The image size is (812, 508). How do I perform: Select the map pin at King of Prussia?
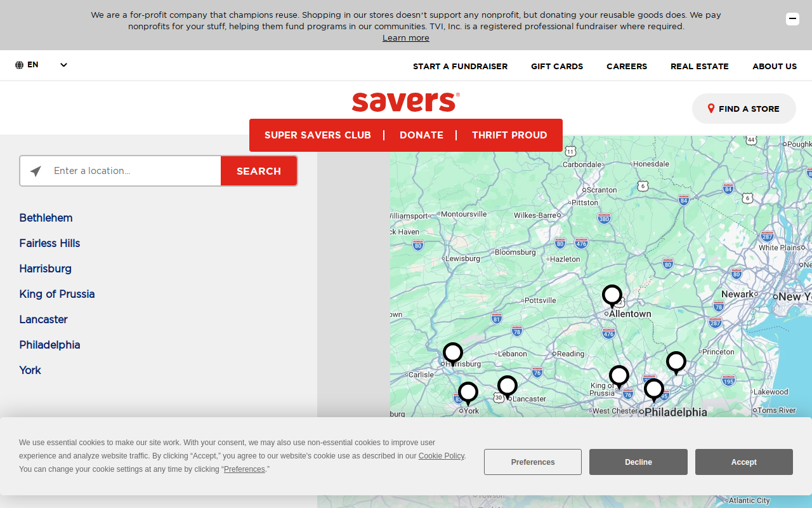point(619,377)
